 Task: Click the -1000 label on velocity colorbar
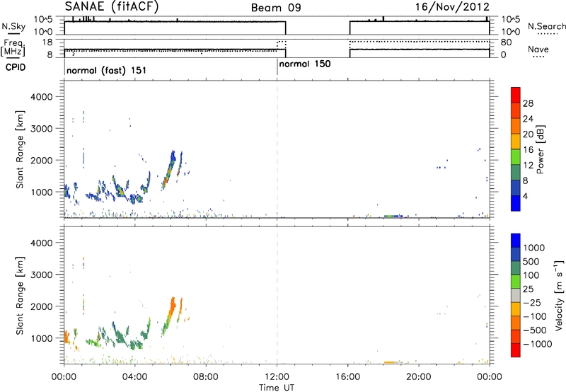tap(537, 344)
